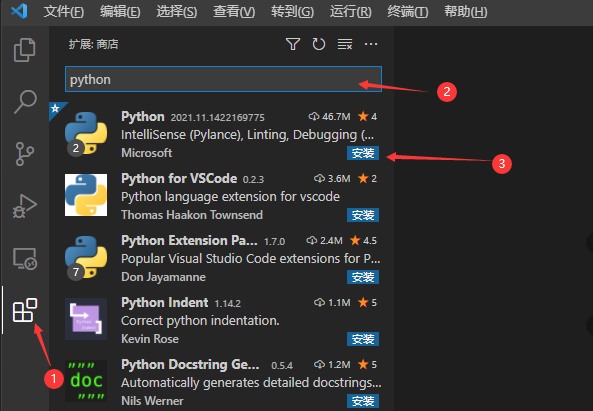Filter extensions with the funnel icon

click(x=293, y=44)
